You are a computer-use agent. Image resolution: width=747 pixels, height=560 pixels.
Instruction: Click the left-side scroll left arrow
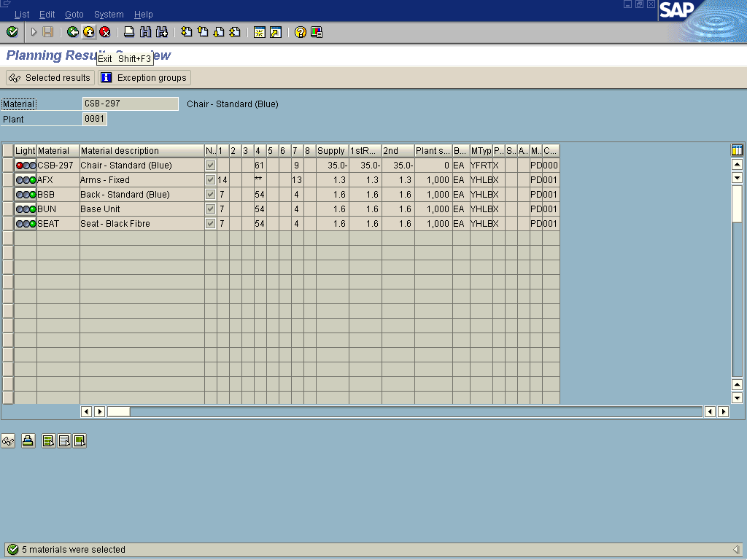[x=86, y=411]
